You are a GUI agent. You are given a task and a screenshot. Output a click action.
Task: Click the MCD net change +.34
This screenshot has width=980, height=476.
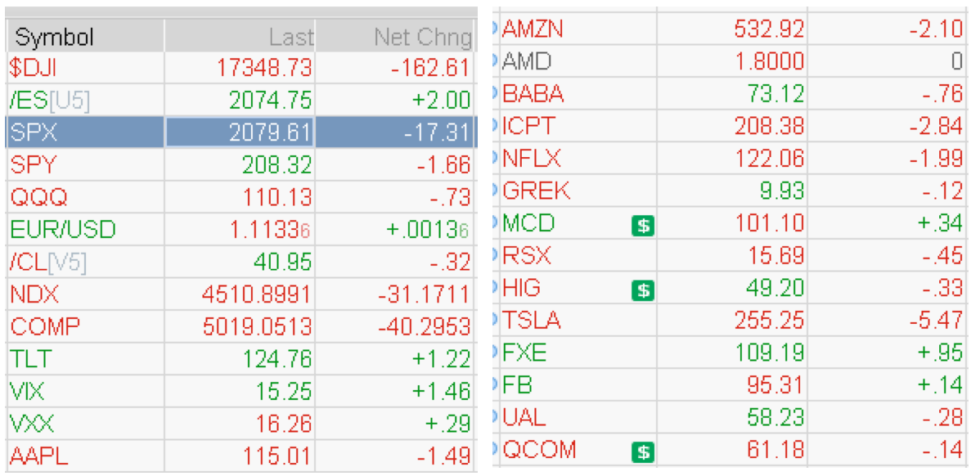click(939, 223)
